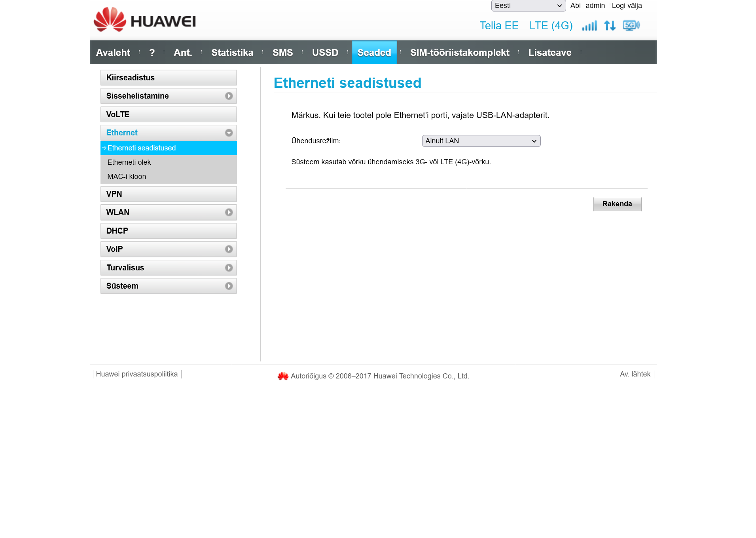
Task: Click the small Huawei logo in the footer
Action: 283,376
